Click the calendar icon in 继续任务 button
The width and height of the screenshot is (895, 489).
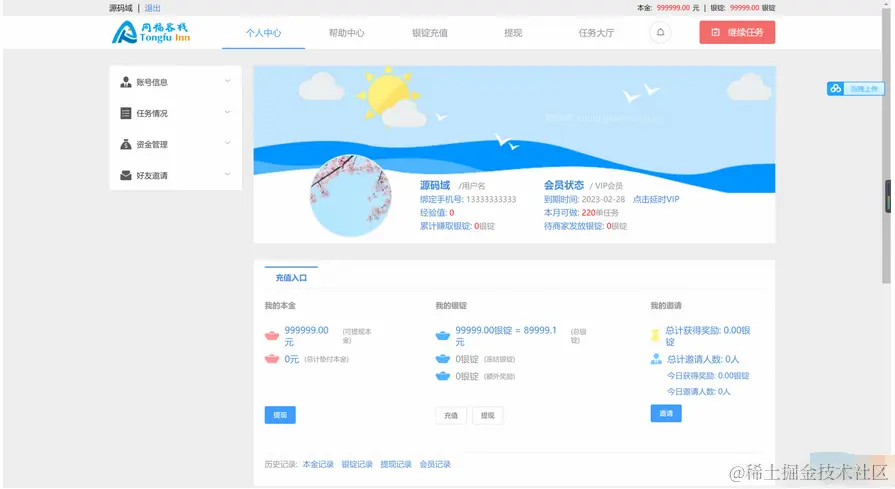(715, 33)
